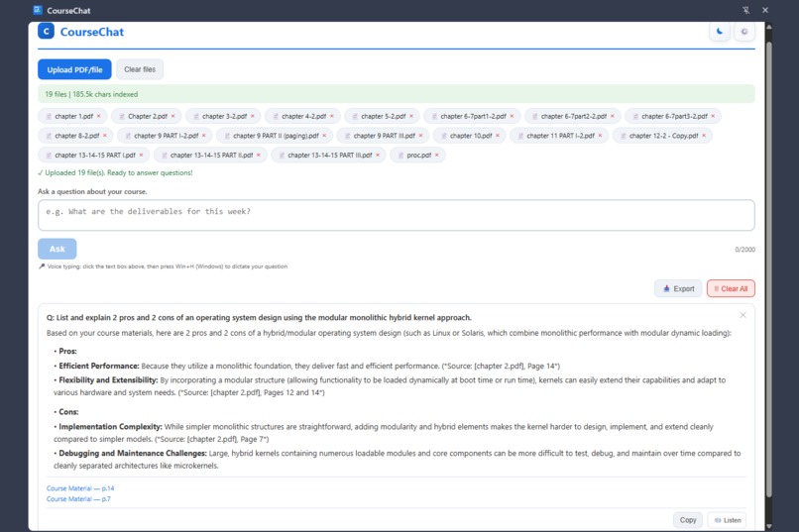This screenshot has height=532, width=799.
Task: Click the 0/2000 character counter
Action: pos(745,250)
